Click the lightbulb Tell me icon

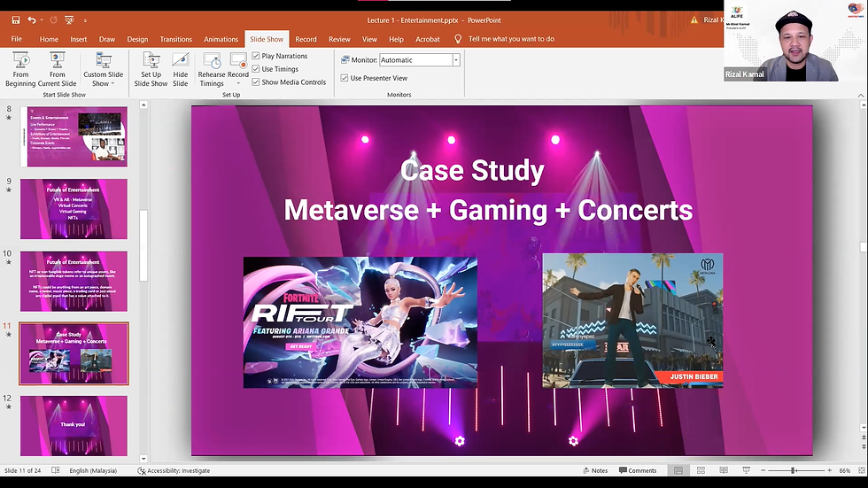click(458, 39)
